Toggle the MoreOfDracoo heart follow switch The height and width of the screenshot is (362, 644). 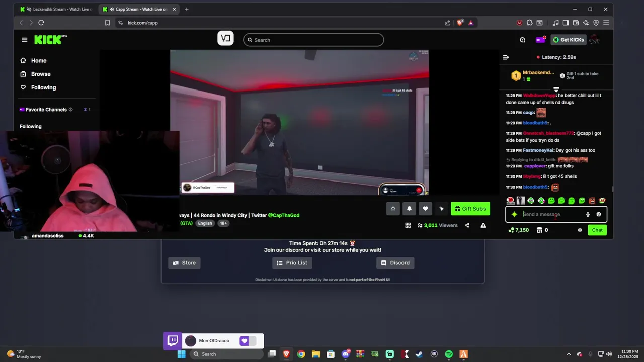click(248, 341)
